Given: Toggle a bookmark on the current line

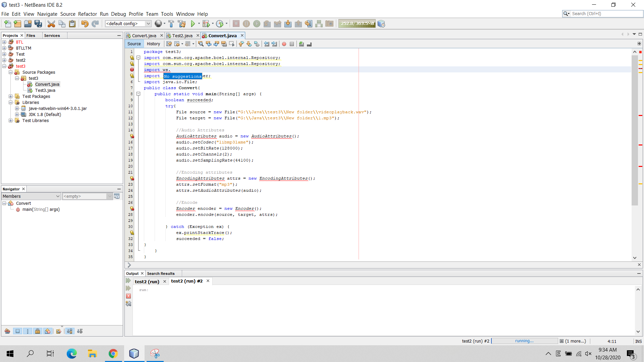Looking at the screenshot, I should [x=257, y=44].
